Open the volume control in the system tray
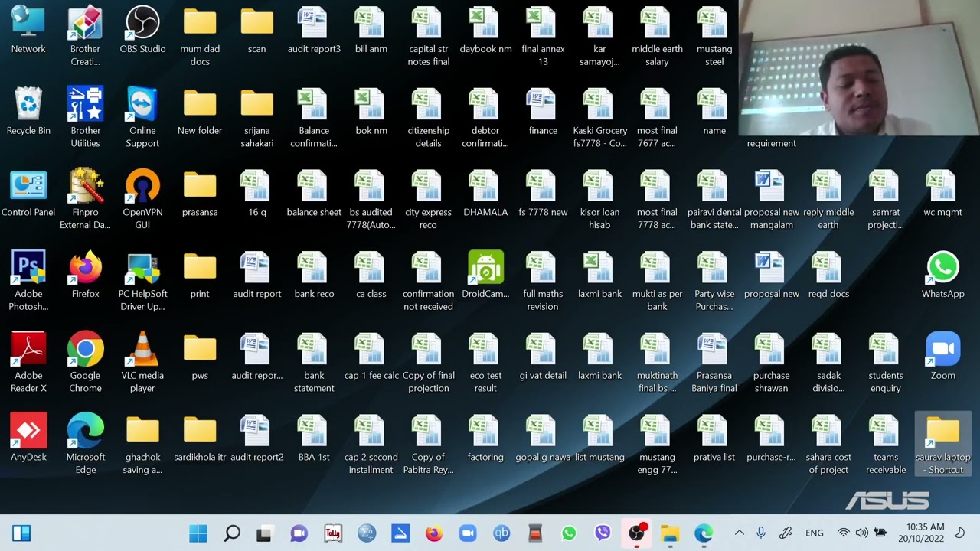The width and height of the screenshot is (980, 551). (x=861, y=533)
